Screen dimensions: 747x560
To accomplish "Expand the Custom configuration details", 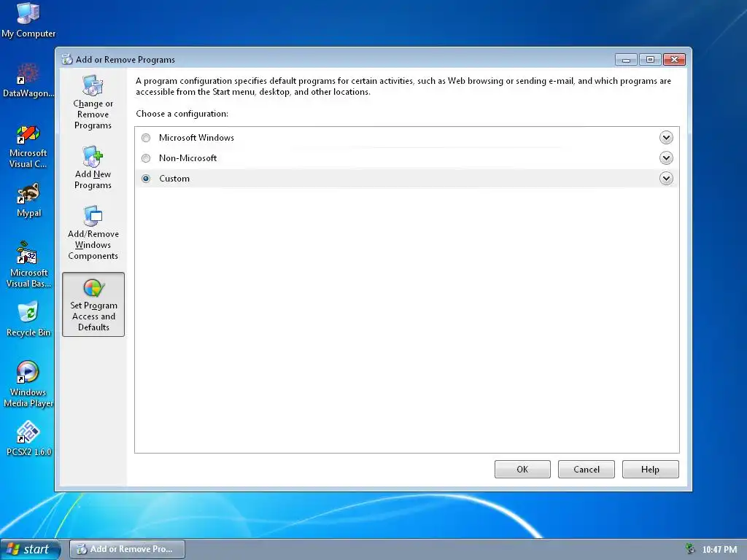I will tap(666, 179).
